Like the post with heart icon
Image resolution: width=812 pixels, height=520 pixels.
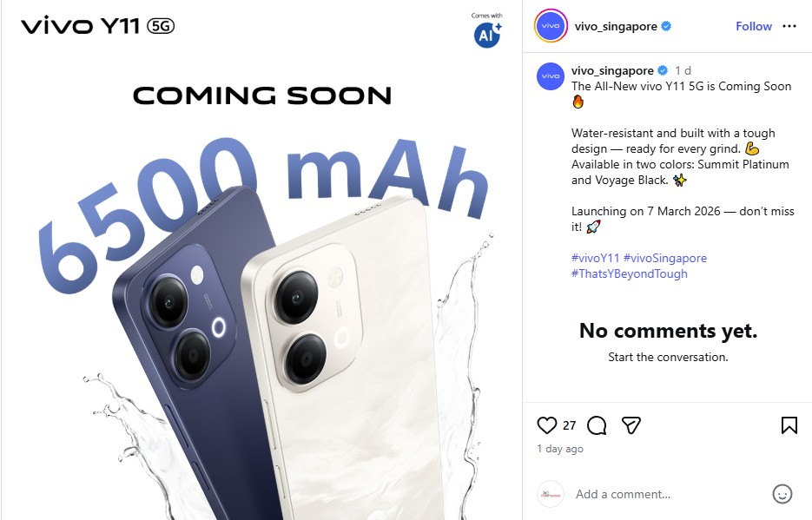click(x=547, y=425)
